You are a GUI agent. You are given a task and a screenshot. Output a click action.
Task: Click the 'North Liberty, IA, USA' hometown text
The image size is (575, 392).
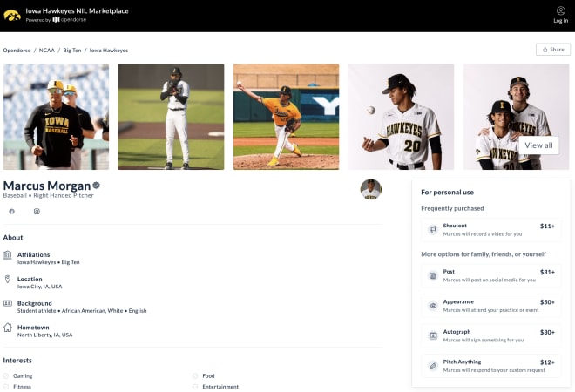[44, 335]
